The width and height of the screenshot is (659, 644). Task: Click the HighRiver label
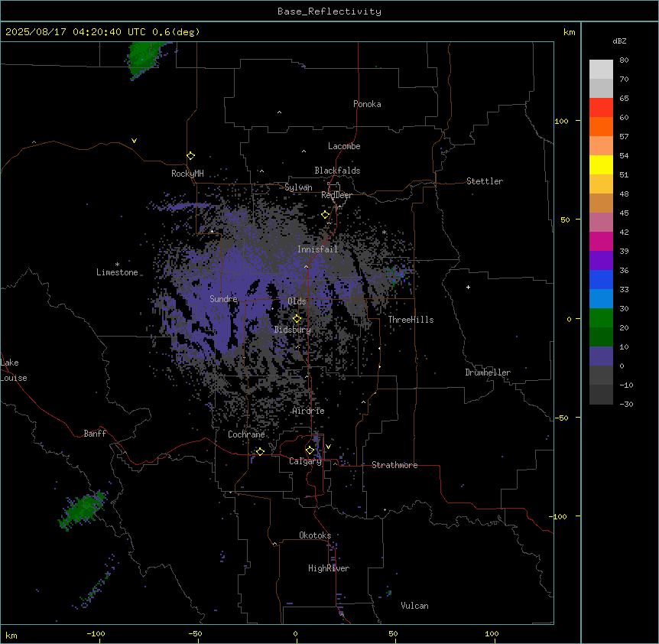(x=329, y=568)
